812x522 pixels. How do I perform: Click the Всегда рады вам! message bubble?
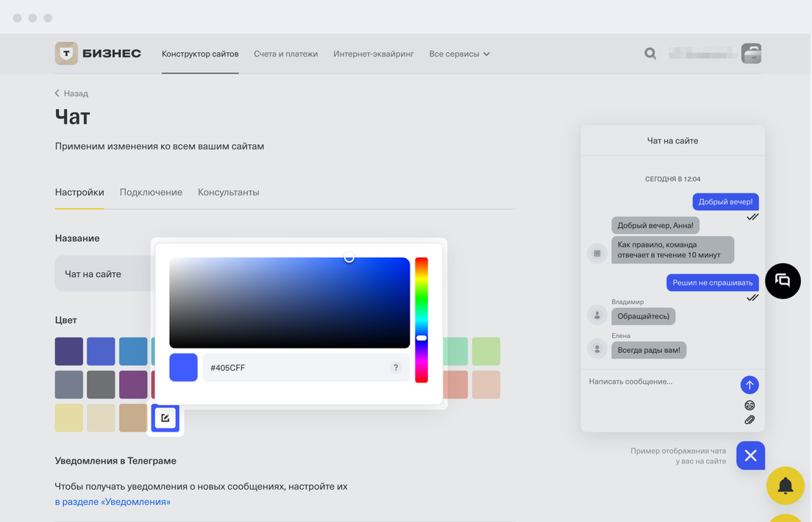tap(649, 350)
